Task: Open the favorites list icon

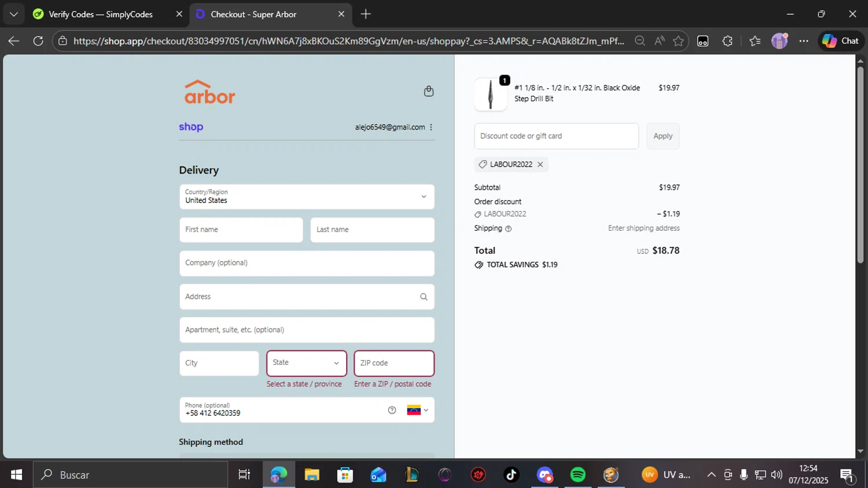Action: coord(755,41)
